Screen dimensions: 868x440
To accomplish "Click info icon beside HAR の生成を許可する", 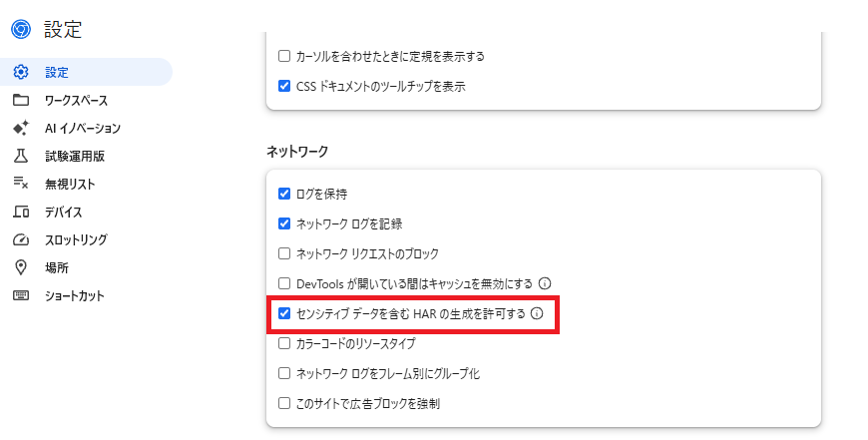I will click(537, 313).
